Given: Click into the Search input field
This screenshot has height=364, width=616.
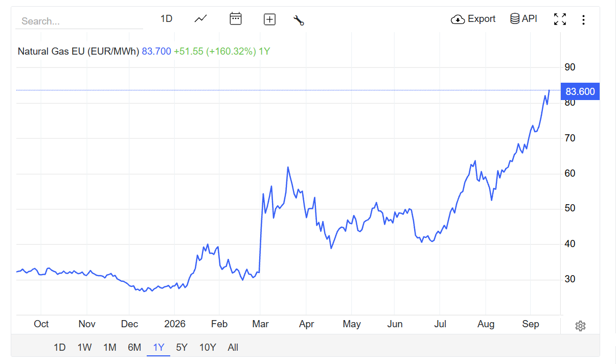Looking at the screenshot, I should pyautogui.click(x=80, y=21).
